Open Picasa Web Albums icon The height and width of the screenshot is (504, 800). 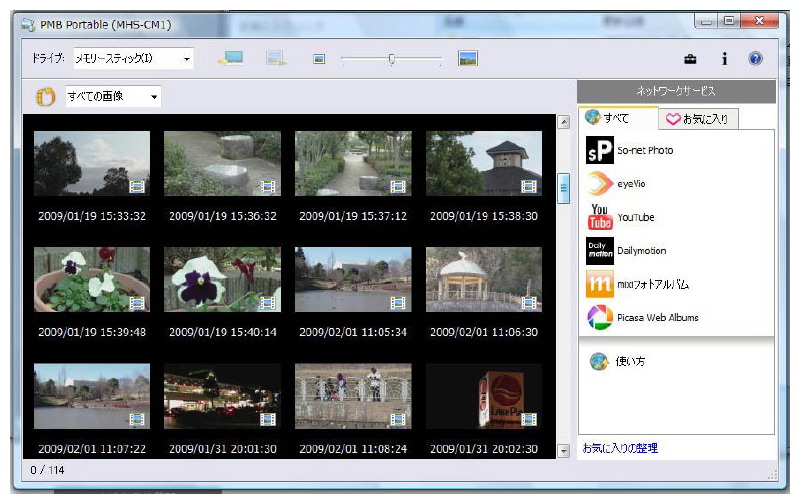tap(600, 318)
